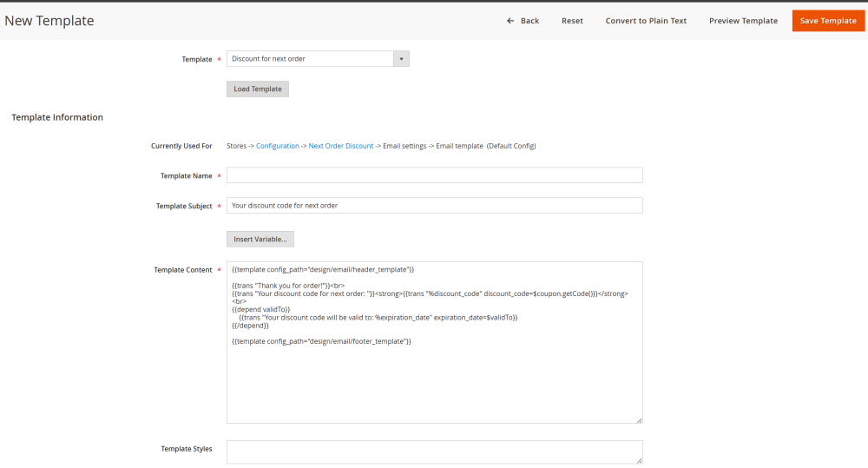Focus the Template Name input field

click(435, 175)
